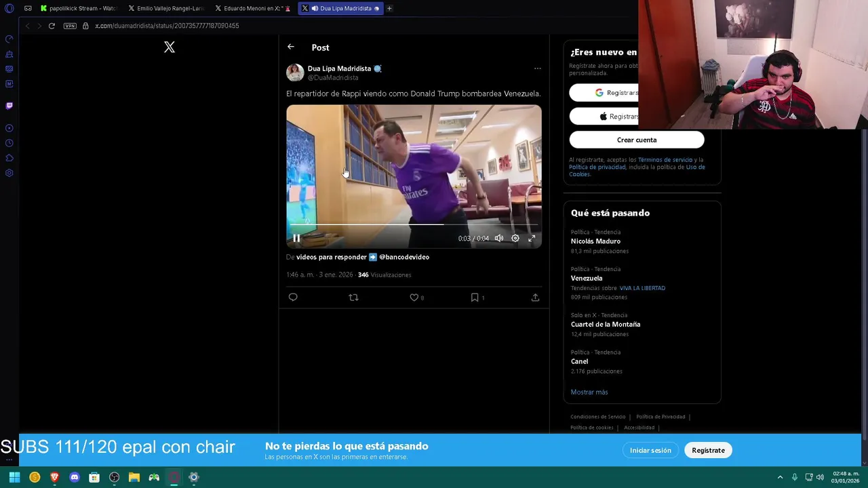Switch to the papolilkick Stream tab
This screenshot has height=488, width=868.
78,8
